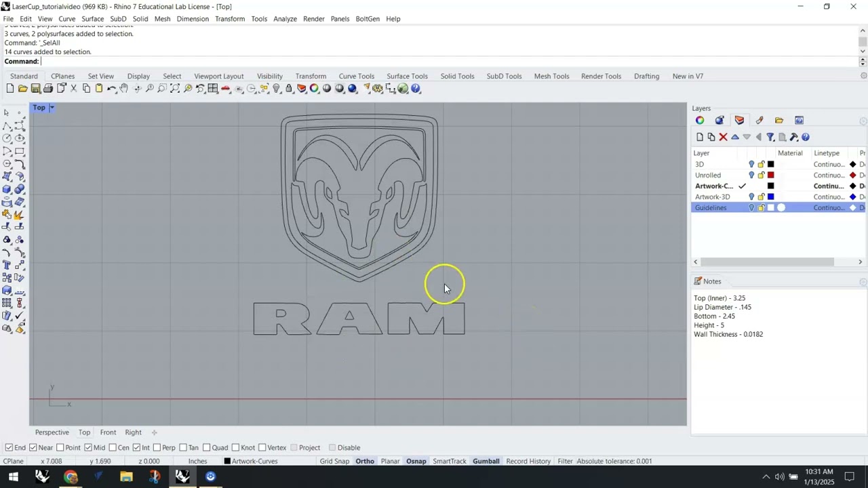The image size is (868, 488).
Task: Enable the Perp osnap checkbox
Action: 157,447
